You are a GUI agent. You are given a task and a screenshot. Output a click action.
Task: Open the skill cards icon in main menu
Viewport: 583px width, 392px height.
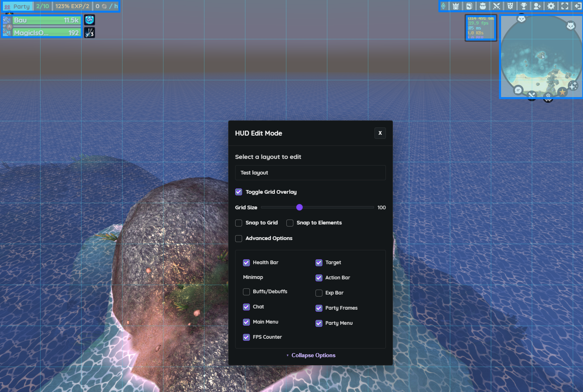469,6
